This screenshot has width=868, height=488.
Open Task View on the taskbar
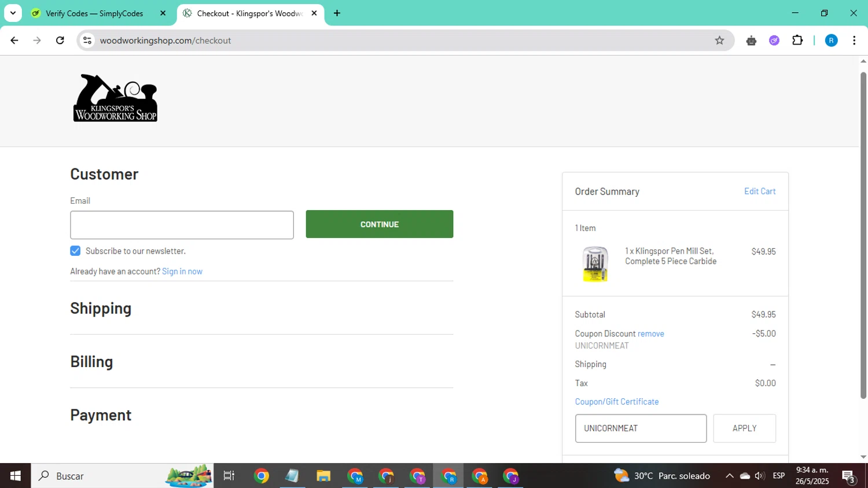tap(229, 476)
